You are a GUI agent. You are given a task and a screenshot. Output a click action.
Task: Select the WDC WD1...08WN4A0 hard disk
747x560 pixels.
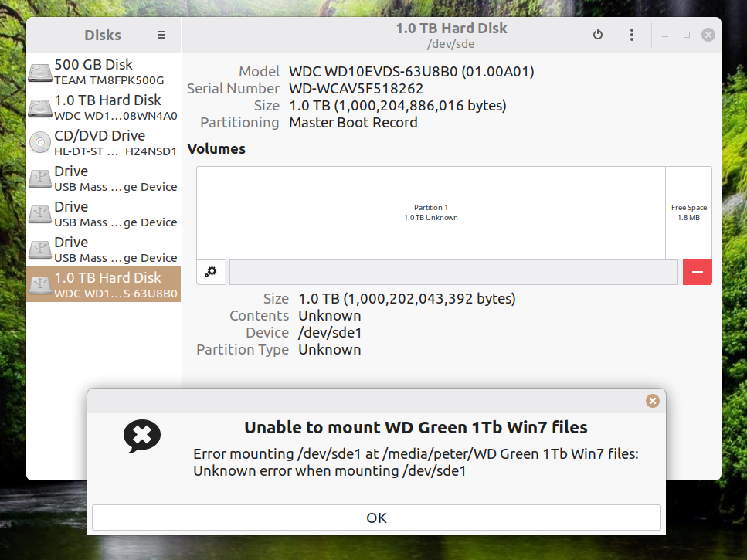pyautogui.click(x=104, y=107)
